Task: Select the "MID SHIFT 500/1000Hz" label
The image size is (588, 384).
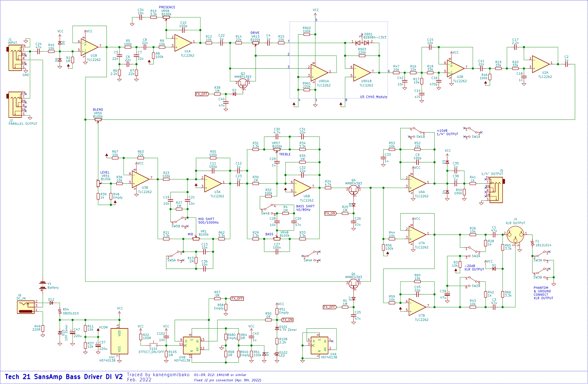Action: pos(208,221)
